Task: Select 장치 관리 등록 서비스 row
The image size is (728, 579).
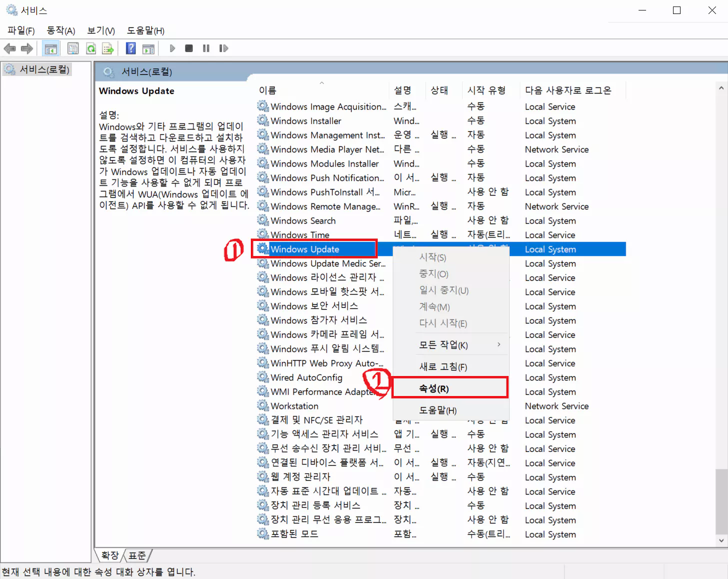Action: (441, 505)
